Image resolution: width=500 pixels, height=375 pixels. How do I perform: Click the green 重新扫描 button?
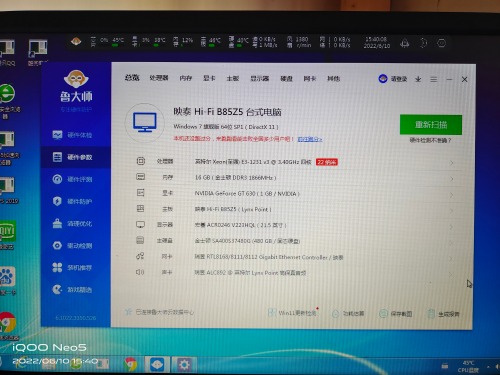[431, 125]
